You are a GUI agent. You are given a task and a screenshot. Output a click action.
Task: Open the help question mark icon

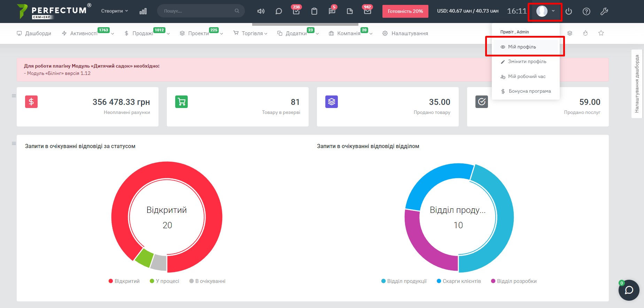coord(587,11)
